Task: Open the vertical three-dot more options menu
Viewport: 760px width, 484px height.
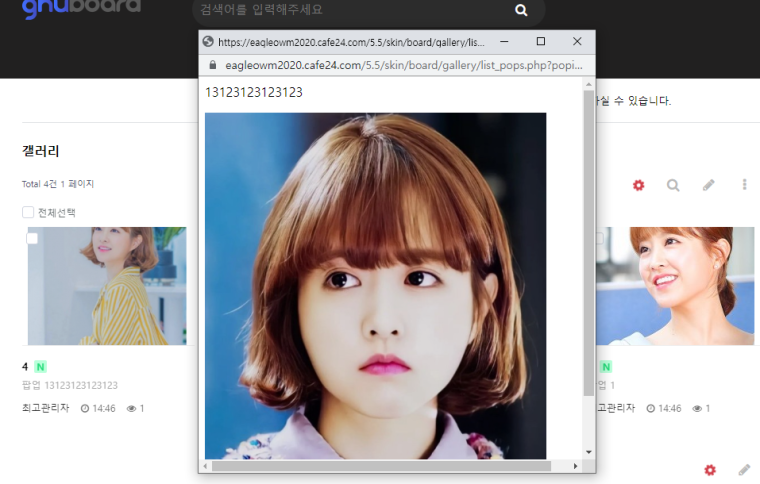Action: coord(744,185)
